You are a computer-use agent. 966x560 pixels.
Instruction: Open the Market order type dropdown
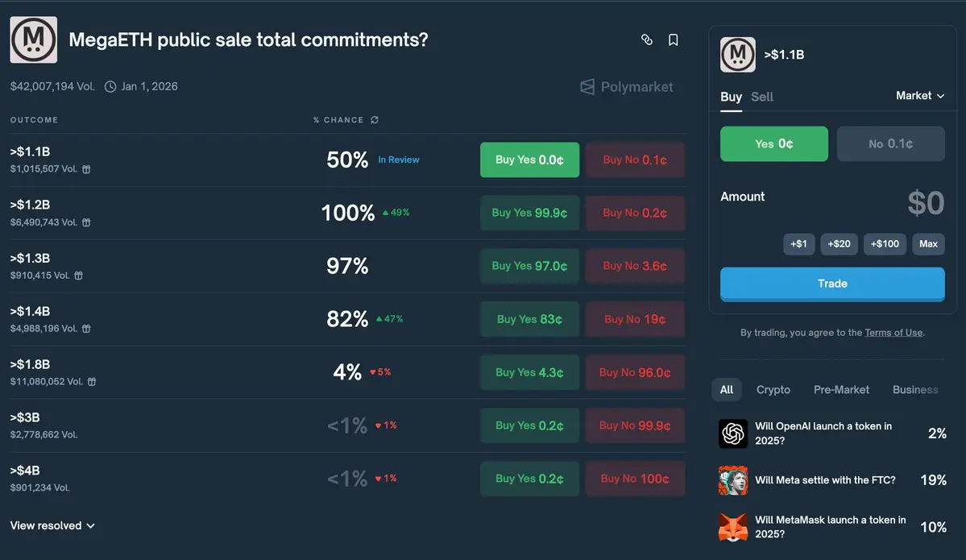(919, 96)
